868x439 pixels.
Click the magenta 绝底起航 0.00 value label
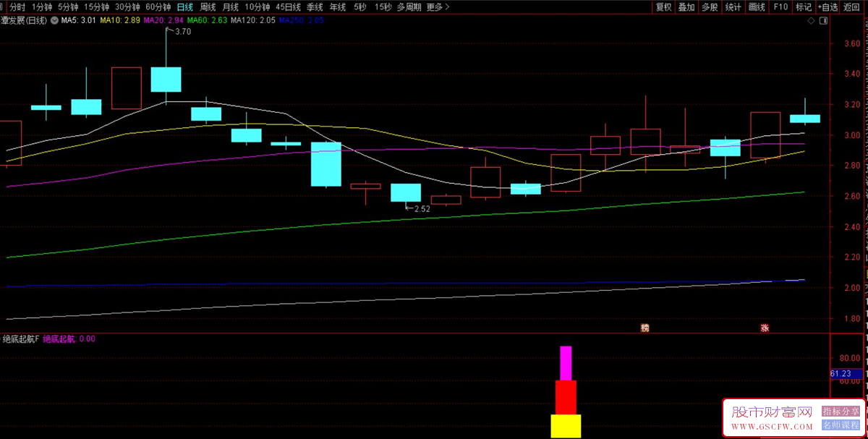tap(69, 338)
